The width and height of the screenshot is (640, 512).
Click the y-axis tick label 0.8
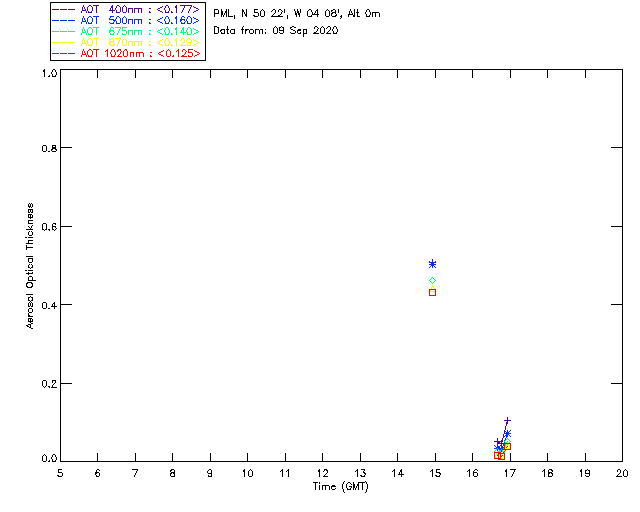(x=49, y=148)
